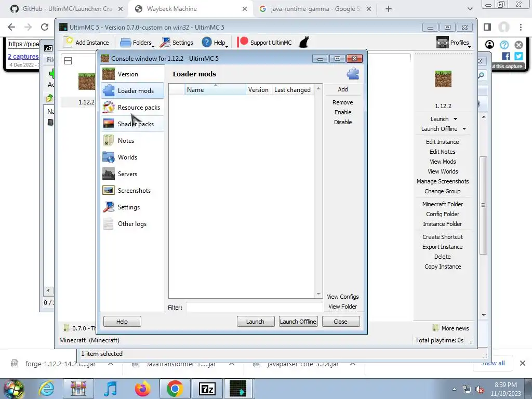The height and width of the screenshot is (399, 532).
Task: Click the Profiles steve head icon
Action: (443, 43)
